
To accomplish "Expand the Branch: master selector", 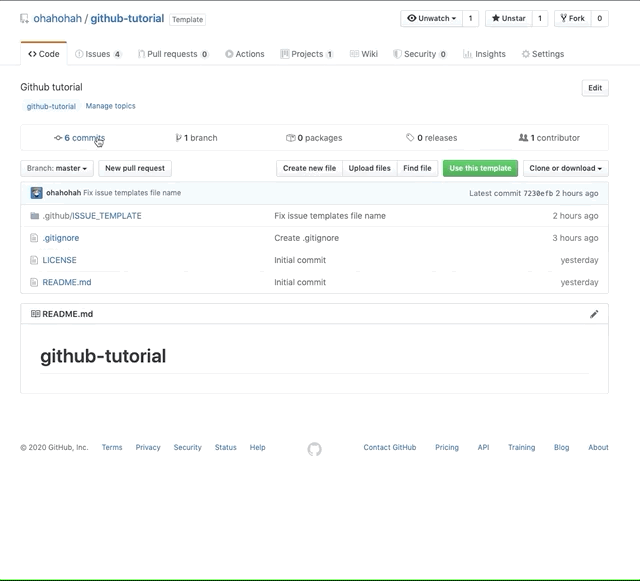I will 57,168.
